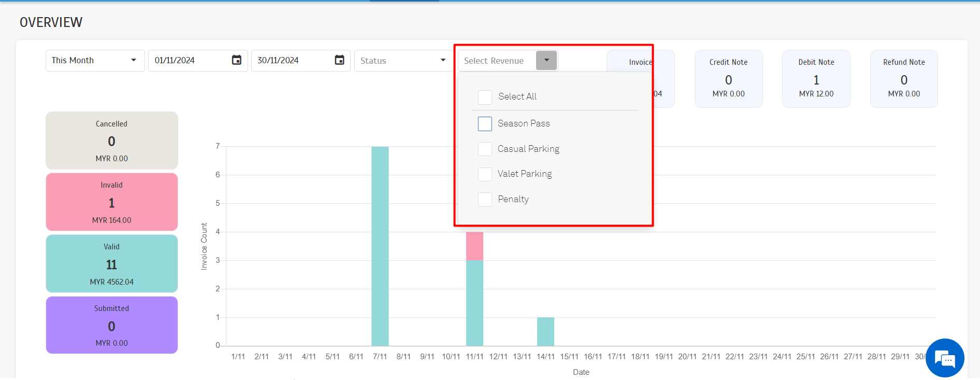Click the pink Invalid summary card
This screenshot has height=380, width=980.
coord(112,202)
